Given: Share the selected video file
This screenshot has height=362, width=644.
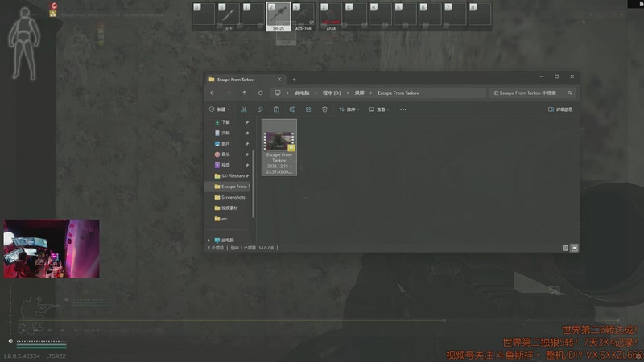Looking at the screenshot, I should pos(308,109).
